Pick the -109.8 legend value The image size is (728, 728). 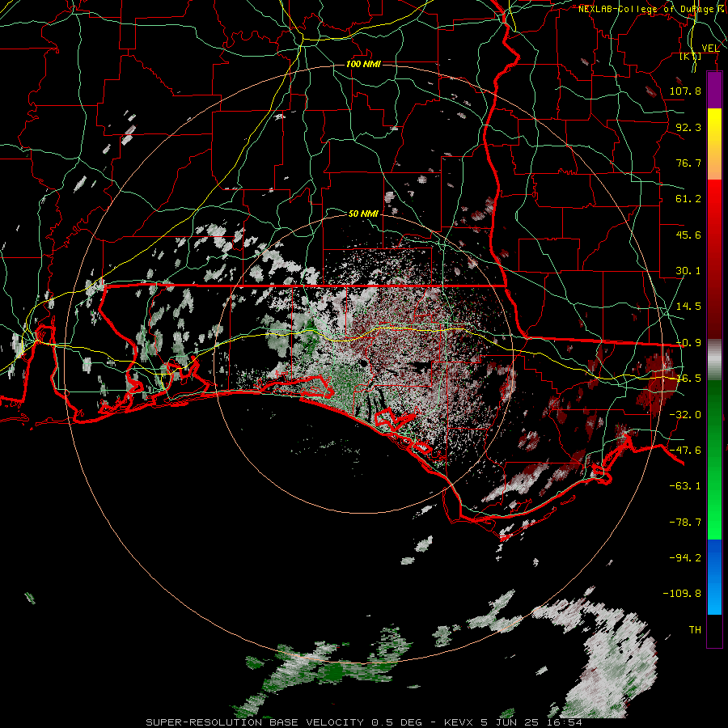tap(682, 594)
